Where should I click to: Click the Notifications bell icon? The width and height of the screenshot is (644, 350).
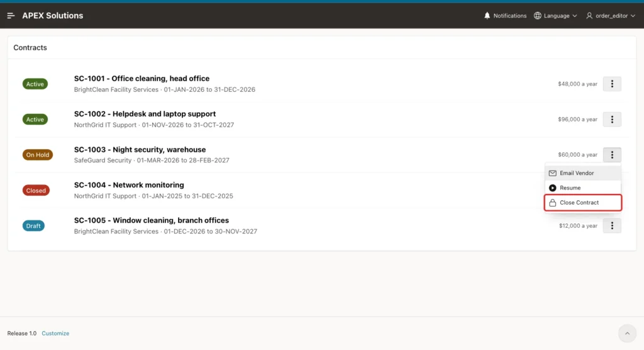click(487, 16)
